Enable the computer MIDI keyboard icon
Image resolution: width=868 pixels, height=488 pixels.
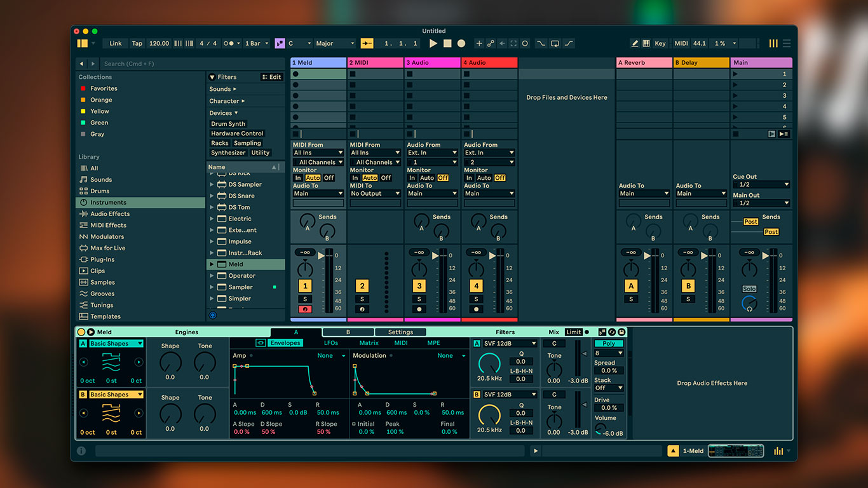646,43
